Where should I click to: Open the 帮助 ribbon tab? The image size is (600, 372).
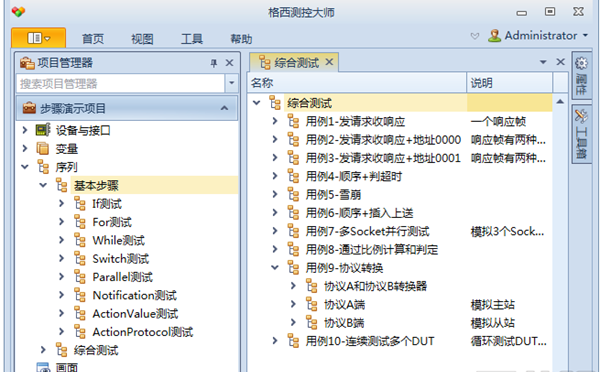click(x=241, y=39)
